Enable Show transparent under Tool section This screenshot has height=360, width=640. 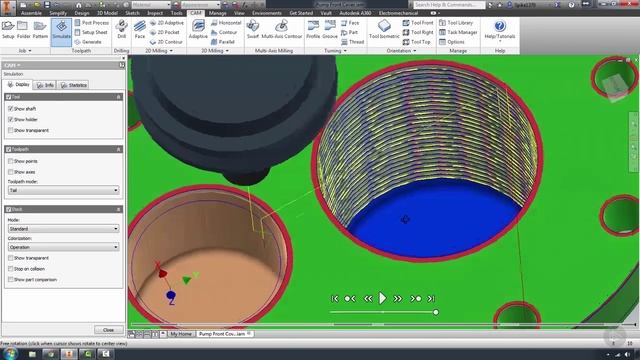point(11,130)
